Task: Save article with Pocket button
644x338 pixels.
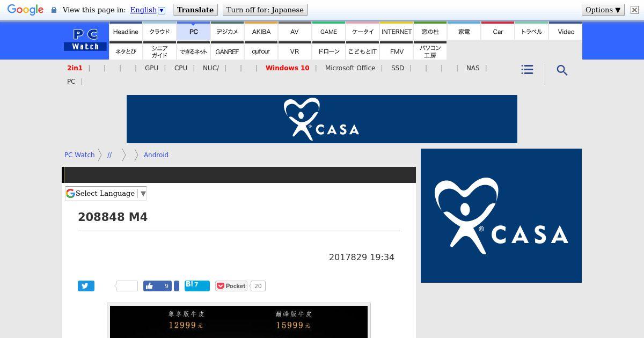Action: 231,286
